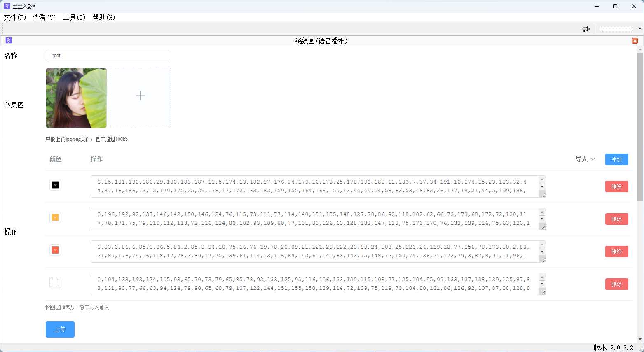This screenshot has width=644, height=352.
Task: Click the plus icon to add image
Action: pyautogui.click(x=141, y=96)
